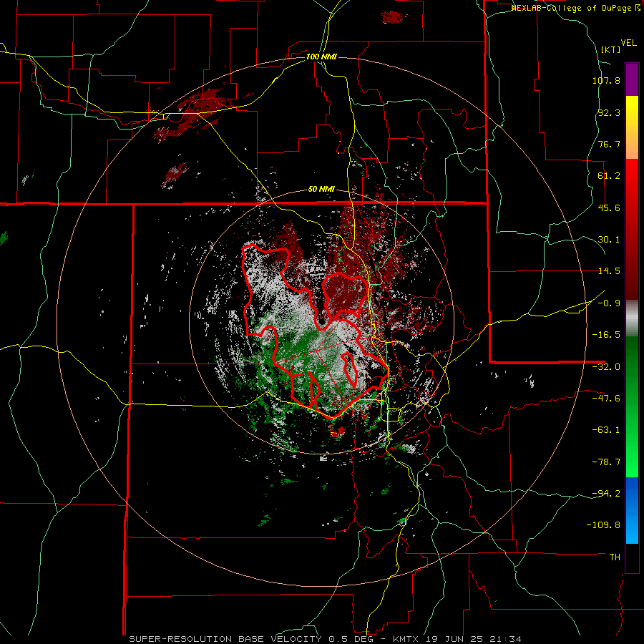Click the VEL legend title
Viewport: 644px width, 644px height.
coord(628,43)
